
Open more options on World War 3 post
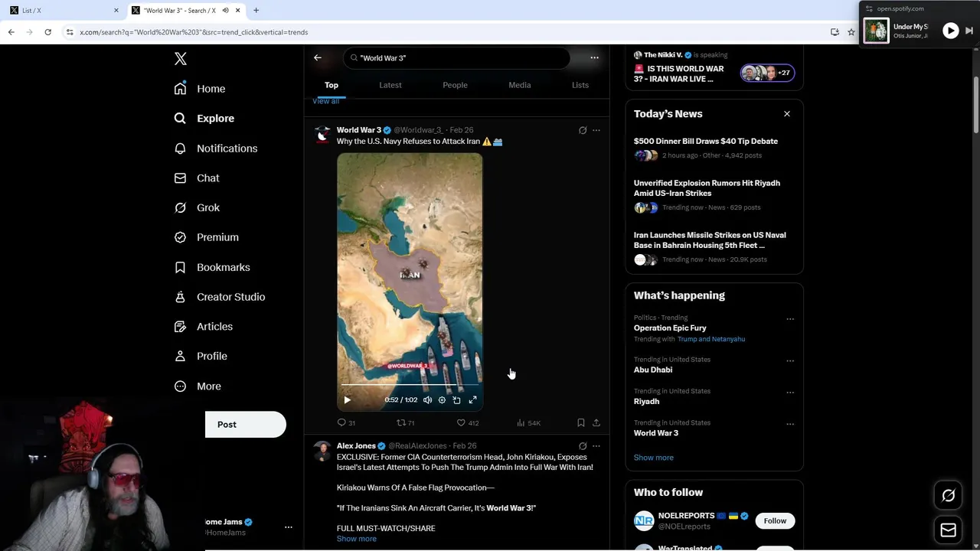click(596, 130)
